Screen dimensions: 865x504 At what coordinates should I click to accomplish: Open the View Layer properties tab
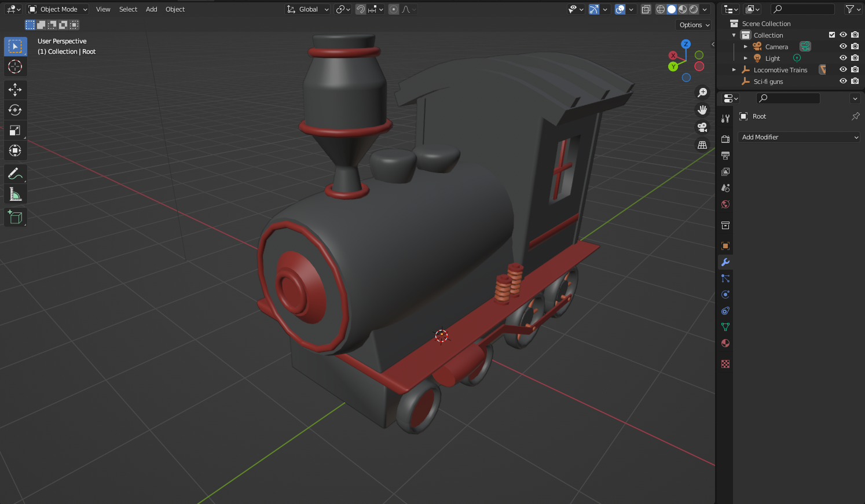click(x=725, y=171)
